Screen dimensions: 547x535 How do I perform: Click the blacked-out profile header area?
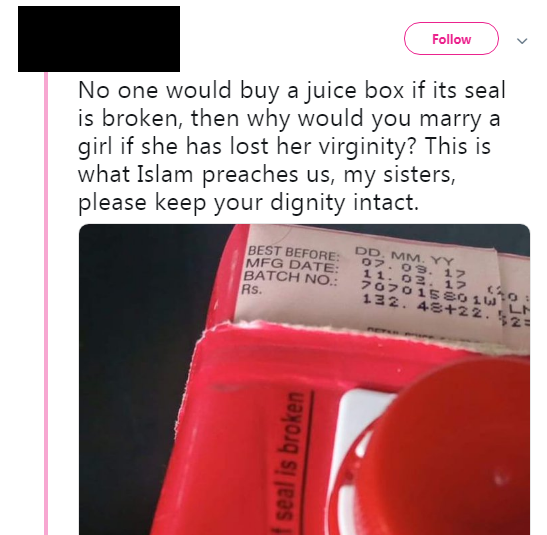pos(99,39)
